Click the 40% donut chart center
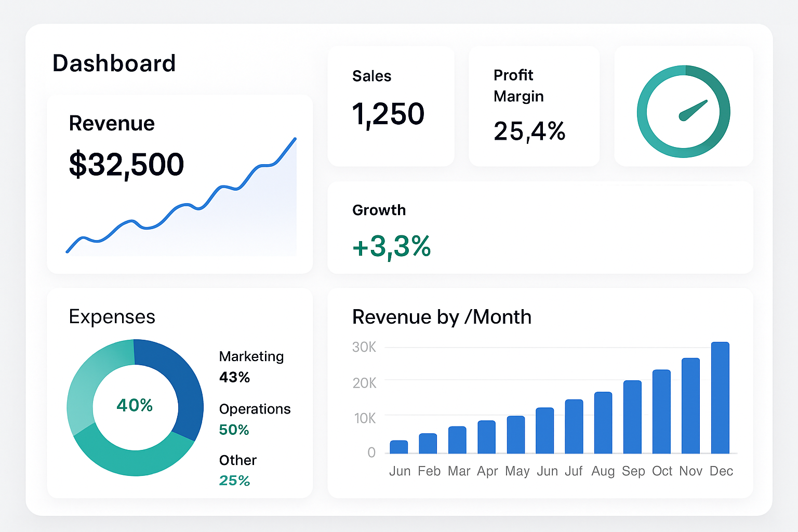The width and height of the screenshot is (798, 532). [135, 405]
